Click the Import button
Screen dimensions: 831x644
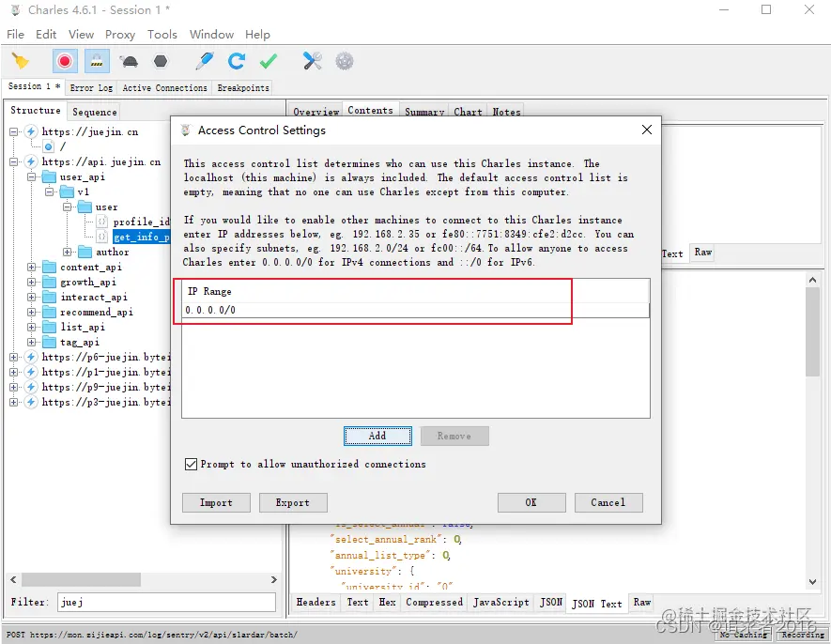click(x=216, y=502)
